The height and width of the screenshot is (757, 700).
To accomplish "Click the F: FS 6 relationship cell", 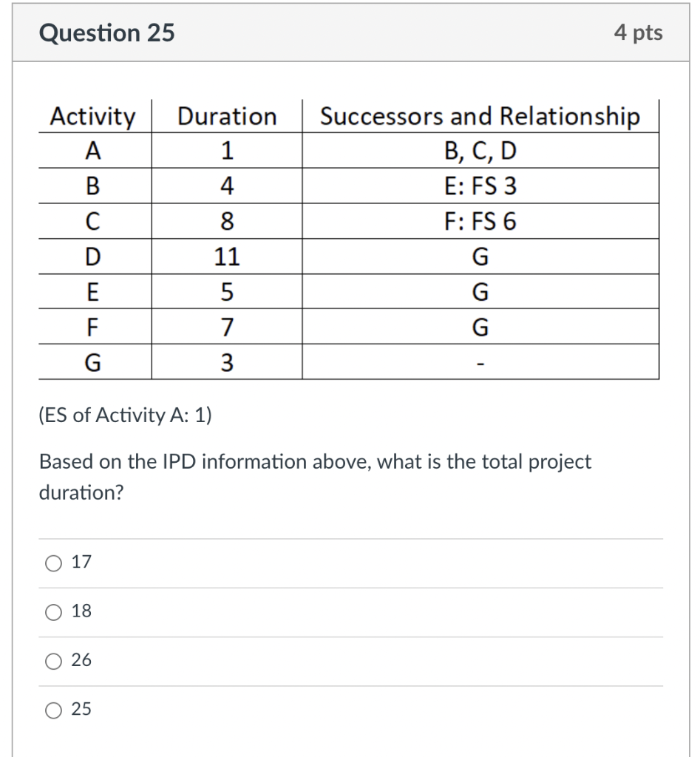I will [480, 221].
